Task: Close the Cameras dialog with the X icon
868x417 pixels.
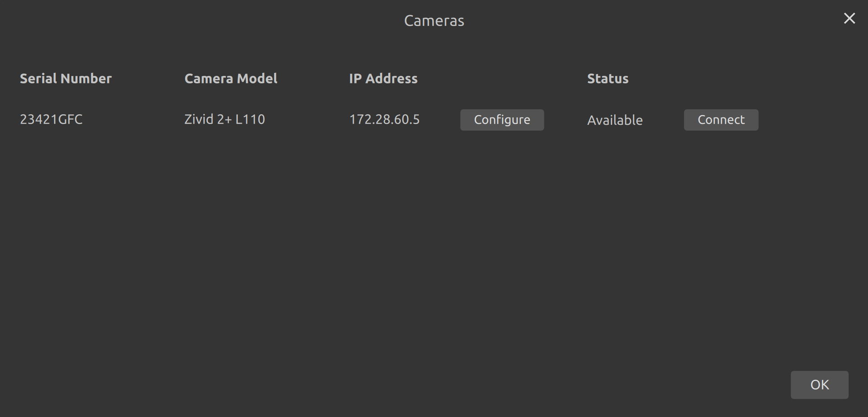Action: tap(849, 19)
